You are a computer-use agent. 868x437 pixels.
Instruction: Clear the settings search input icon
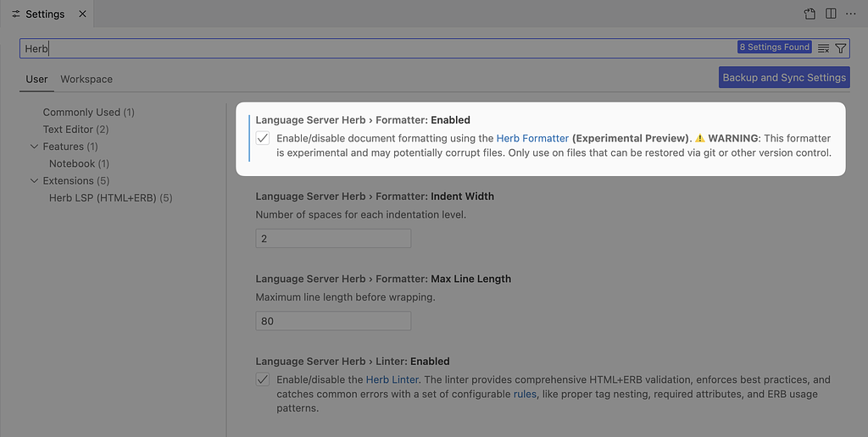(823, 48)
